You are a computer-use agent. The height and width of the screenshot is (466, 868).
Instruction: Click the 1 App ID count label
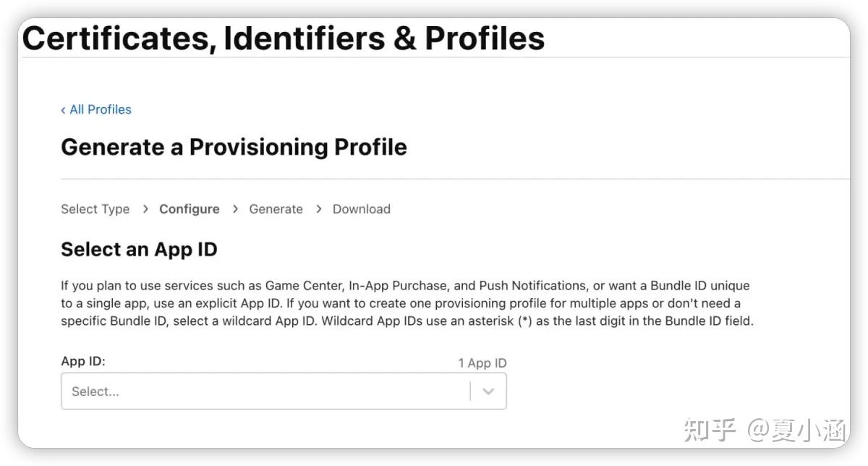click(x=482, y=363)
